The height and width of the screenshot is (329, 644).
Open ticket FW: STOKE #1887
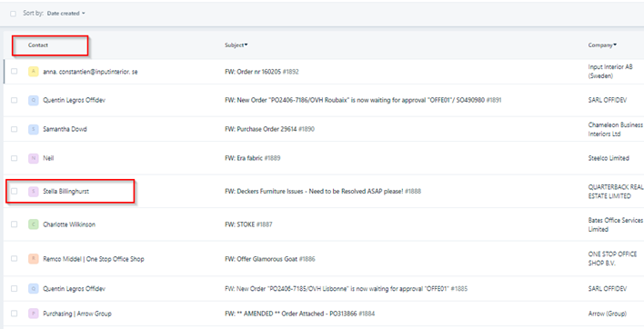click(248, 224)
